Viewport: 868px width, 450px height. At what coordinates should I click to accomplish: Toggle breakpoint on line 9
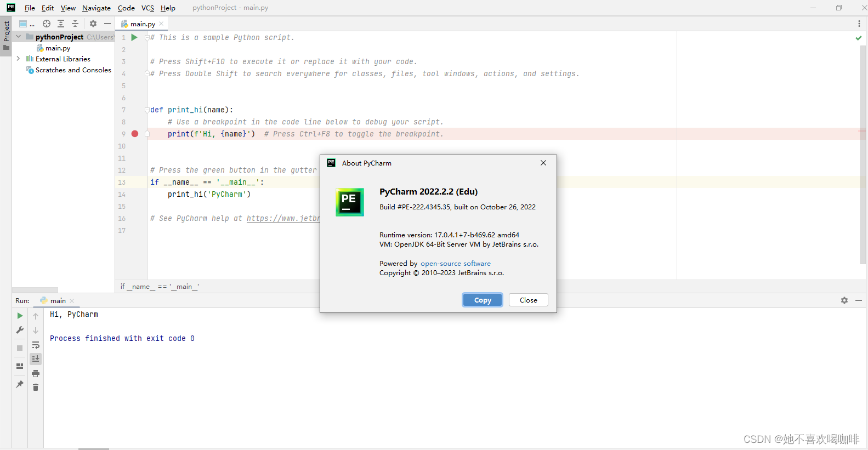pos(135,134)
